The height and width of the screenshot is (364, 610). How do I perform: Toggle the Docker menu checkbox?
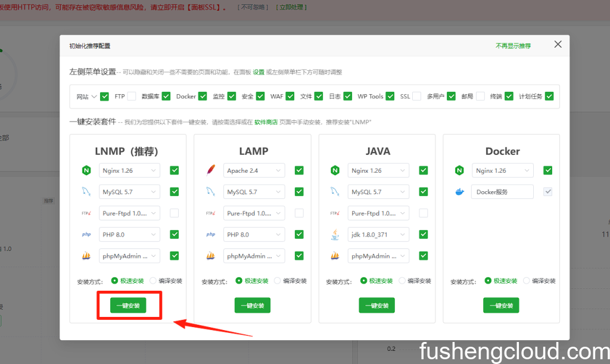(203, 97)
